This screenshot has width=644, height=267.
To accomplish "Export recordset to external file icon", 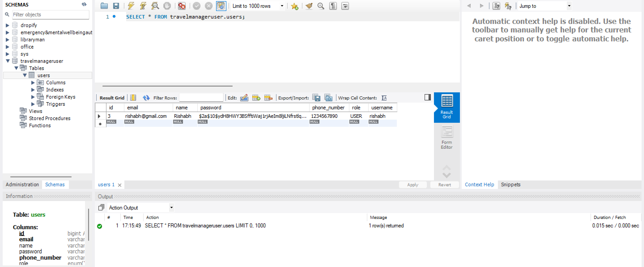I will click(316, 98).
